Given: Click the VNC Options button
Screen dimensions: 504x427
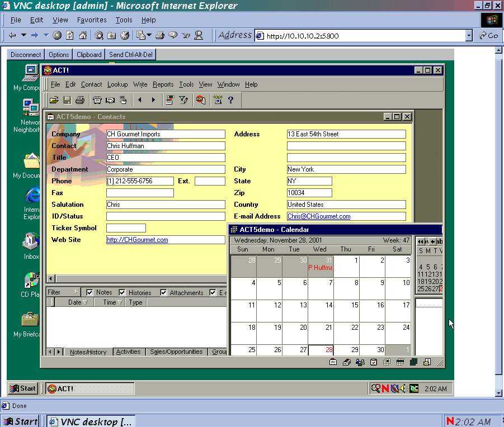Looking at the screenshot, I should (59, 55).
